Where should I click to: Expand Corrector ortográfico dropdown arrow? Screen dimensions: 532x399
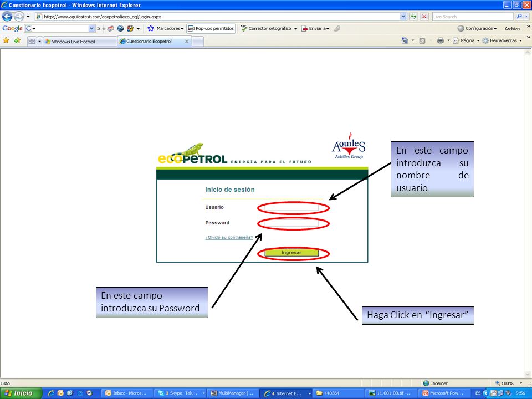tap(295, 29)
